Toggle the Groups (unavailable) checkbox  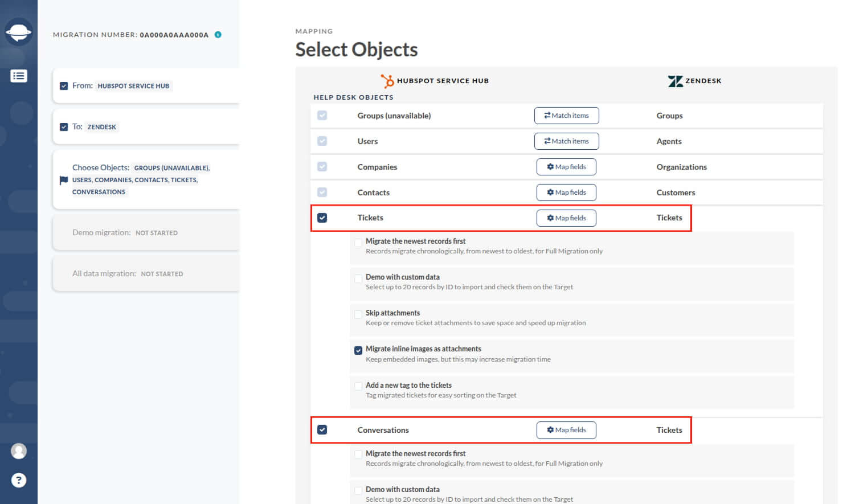[x=322, y=116]
